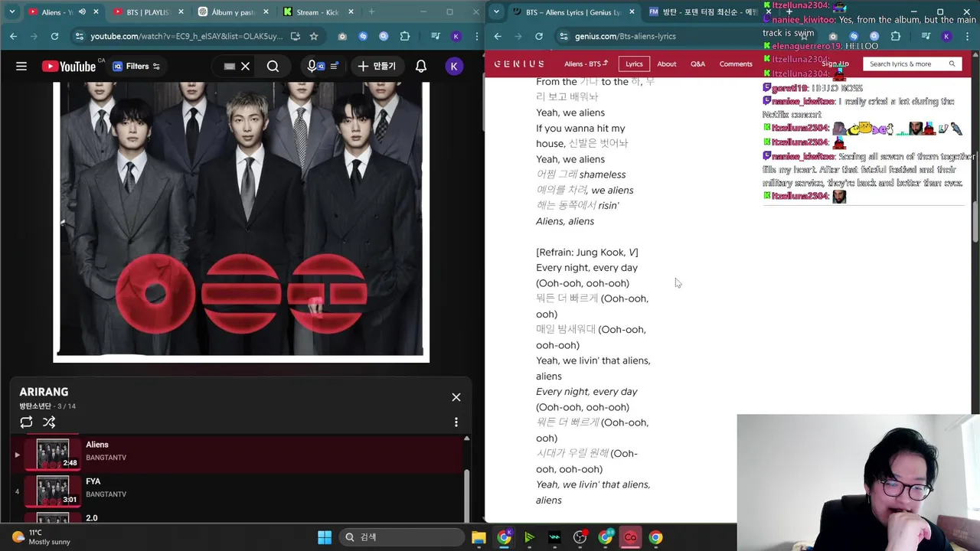This screenshot has width=980, height=551.
Task: Open Comments section on Genius
Action: coord(736,64)
